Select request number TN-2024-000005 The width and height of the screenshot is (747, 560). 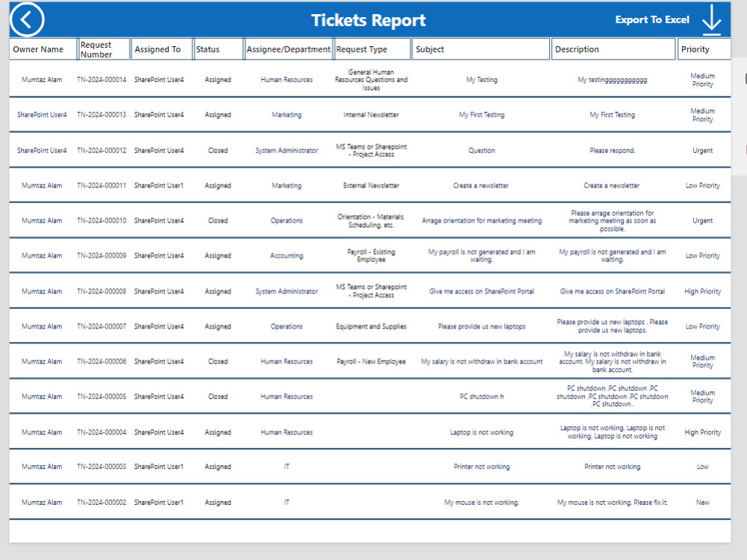click(x=102, y=396)
